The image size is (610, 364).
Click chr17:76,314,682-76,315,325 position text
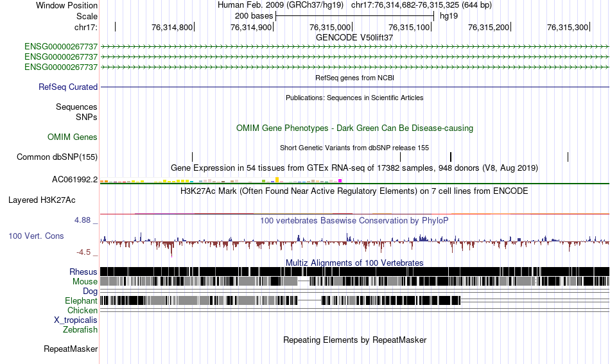[x=421, y=5]
